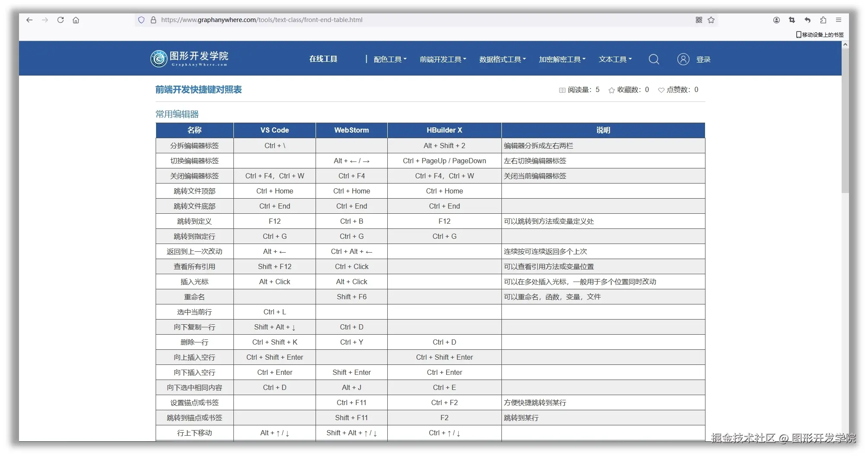
Task: Click the 常用编辑器 section link
Action: click(177, 114)
